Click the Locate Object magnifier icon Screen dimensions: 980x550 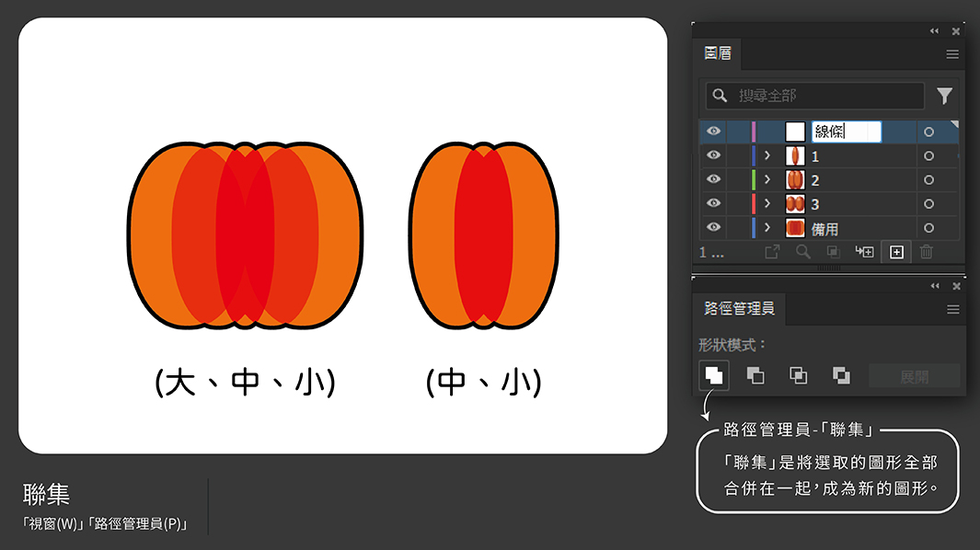pyautogui.click(x=803, y=252)
